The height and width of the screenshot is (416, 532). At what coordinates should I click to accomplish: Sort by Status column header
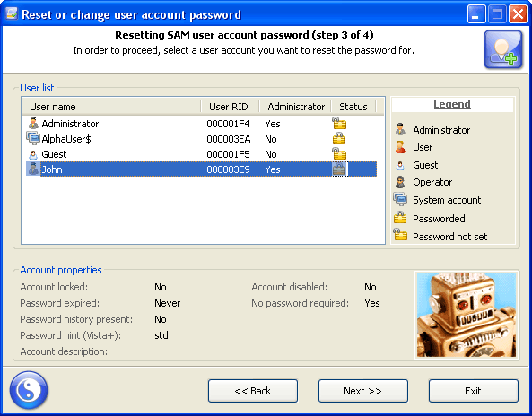pos(353,107)
